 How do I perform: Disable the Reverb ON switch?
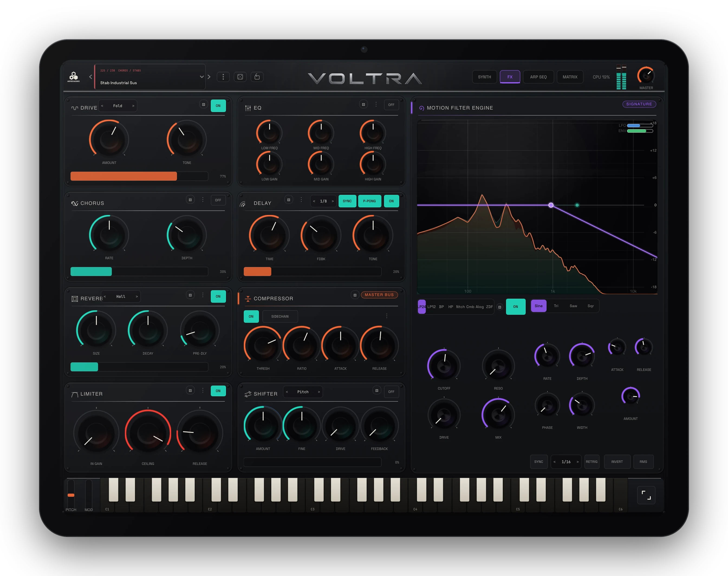(x=218, y=296)
